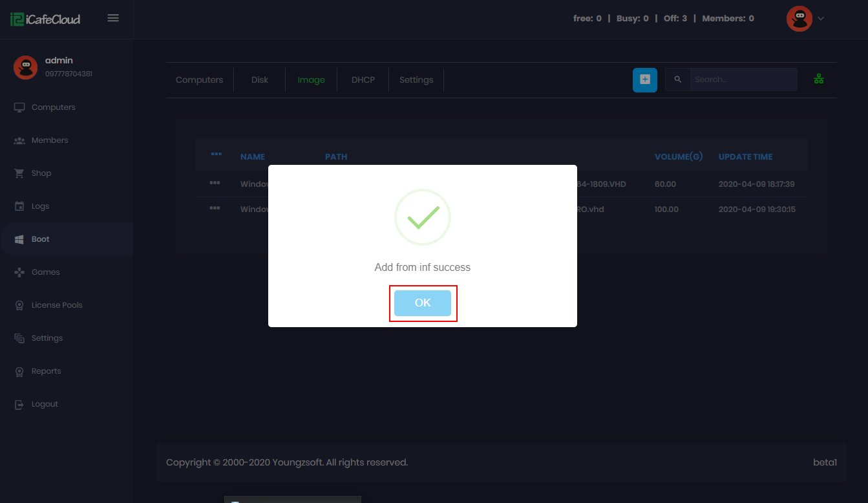868x503 pixels.
Task: Click the blue add image plus icon
Action: click(x=644, y=80)
